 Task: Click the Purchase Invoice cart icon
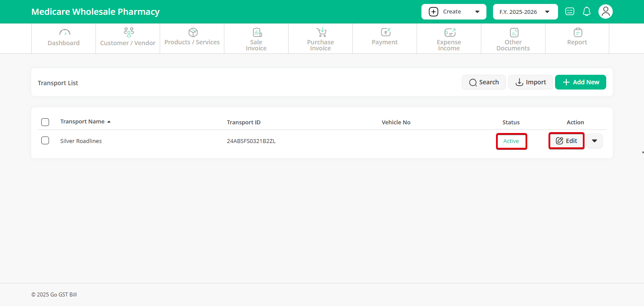[x=321, y=32]
